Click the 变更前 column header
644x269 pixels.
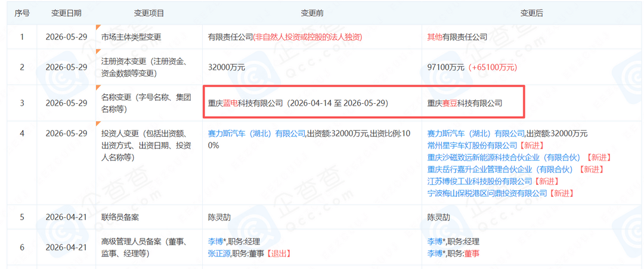(x=312, y=13)
